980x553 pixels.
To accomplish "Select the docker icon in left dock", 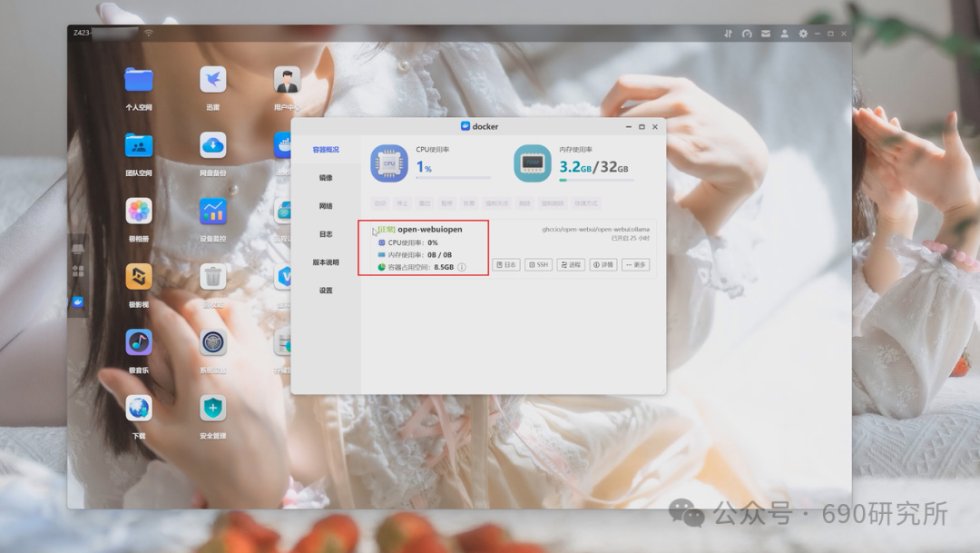I will (78, 302).
